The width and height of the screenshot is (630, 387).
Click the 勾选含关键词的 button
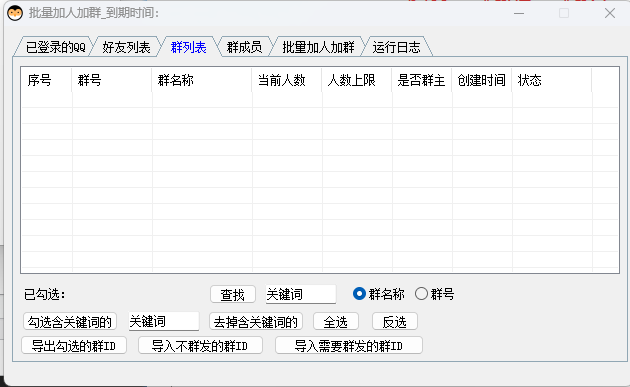[70, 321]
